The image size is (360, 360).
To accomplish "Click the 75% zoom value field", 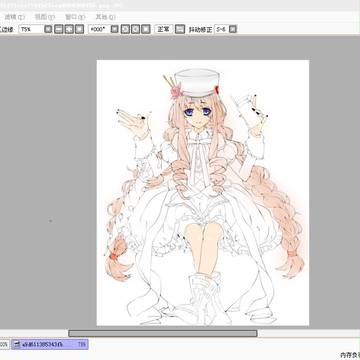I will click(31, 29).
